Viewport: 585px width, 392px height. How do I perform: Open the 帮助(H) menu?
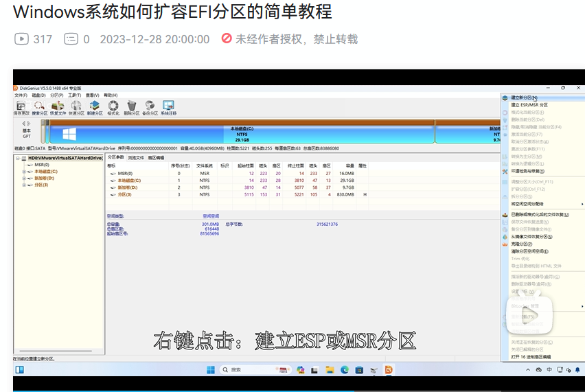pos(111,95)
